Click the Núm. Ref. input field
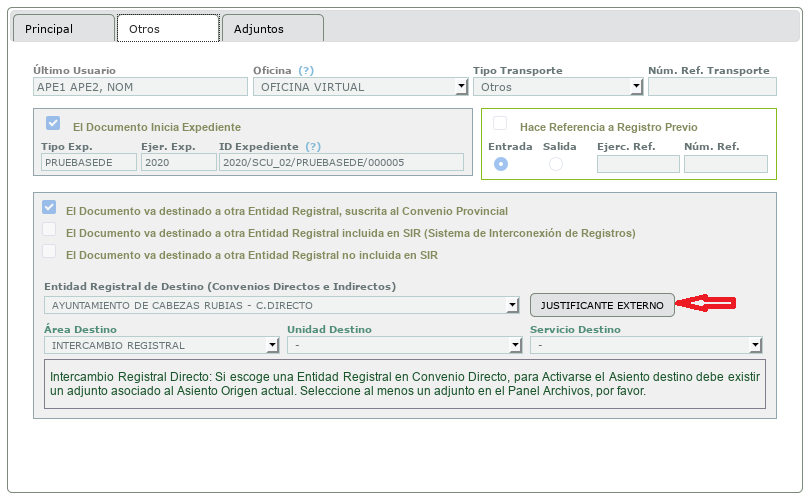 pos(726,164)
